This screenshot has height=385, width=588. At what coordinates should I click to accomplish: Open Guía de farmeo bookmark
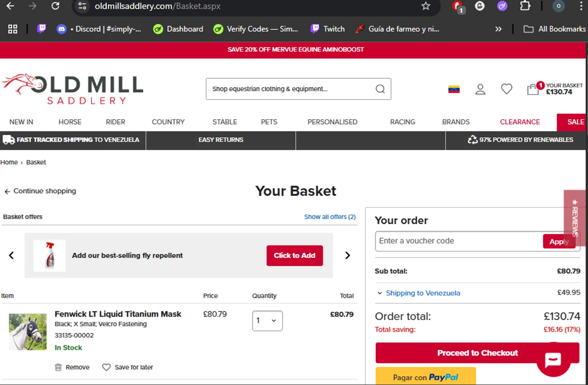397,29
